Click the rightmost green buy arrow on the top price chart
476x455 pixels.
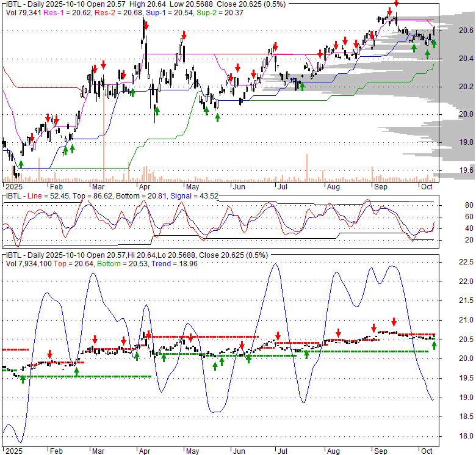[434, 43]
